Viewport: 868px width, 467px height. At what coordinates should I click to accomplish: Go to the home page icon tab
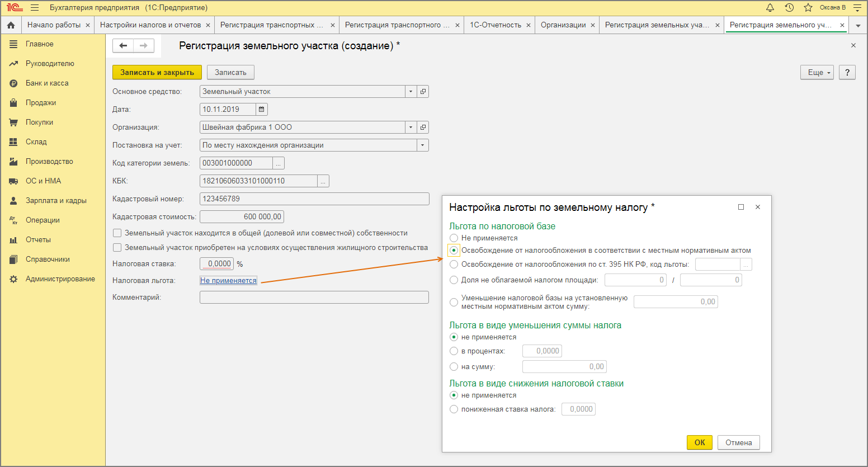(11, 25)
